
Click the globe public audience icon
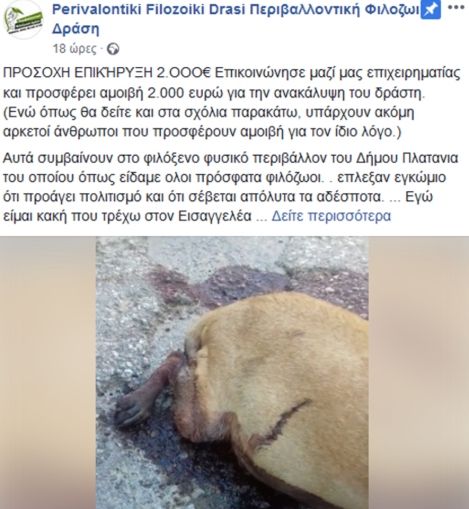point(113,49)
